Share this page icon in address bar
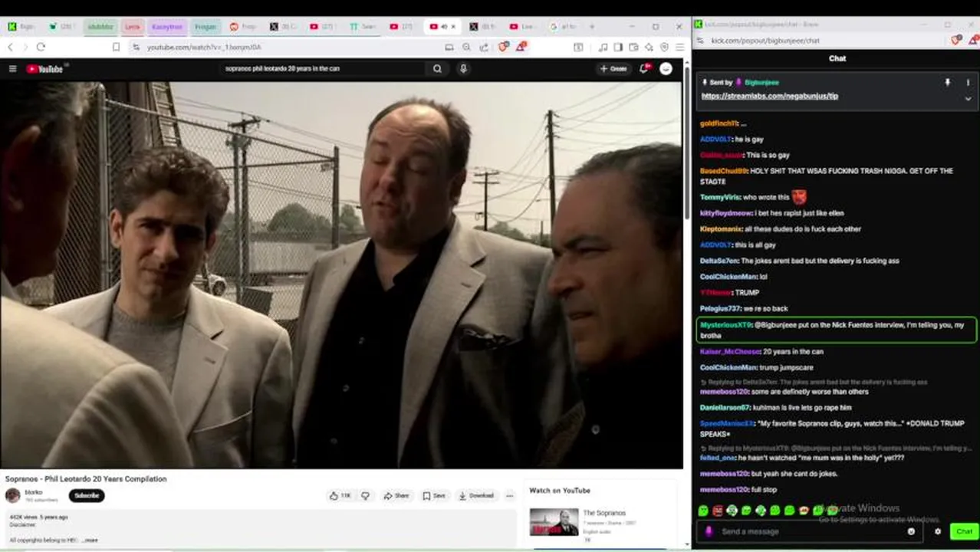The image size is (980, 552). pos(484,47)
